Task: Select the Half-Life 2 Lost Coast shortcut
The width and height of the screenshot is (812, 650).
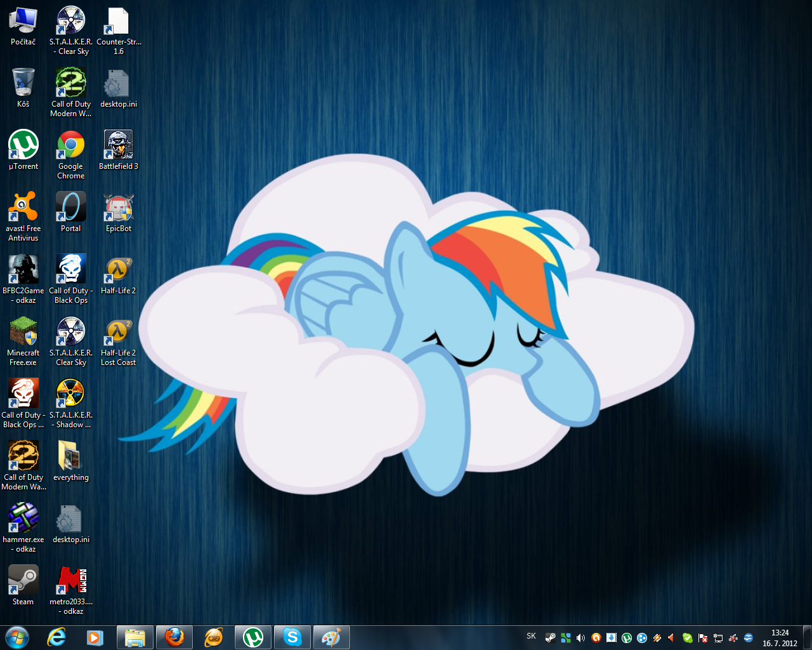Action: click(x=119, y=342)
